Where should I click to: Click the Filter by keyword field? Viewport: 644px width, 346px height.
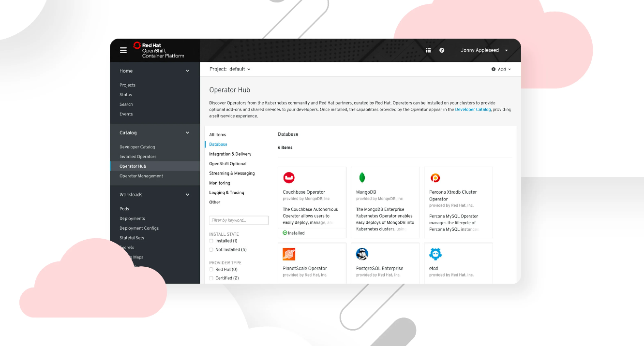coord(239,220)
